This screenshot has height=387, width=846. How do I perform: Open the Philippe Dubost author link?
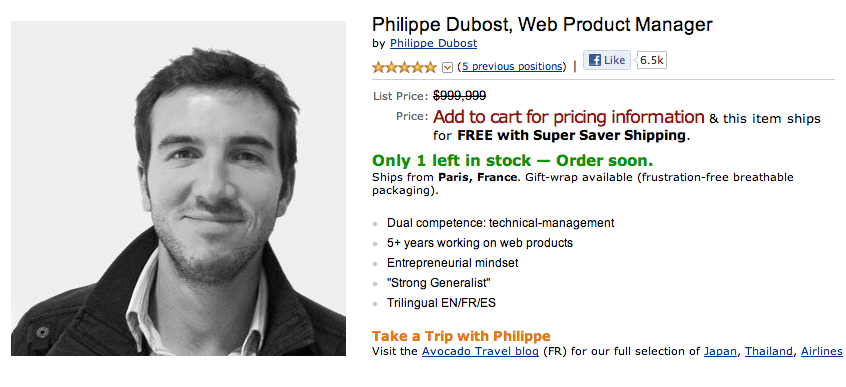(x=433, y=43)
